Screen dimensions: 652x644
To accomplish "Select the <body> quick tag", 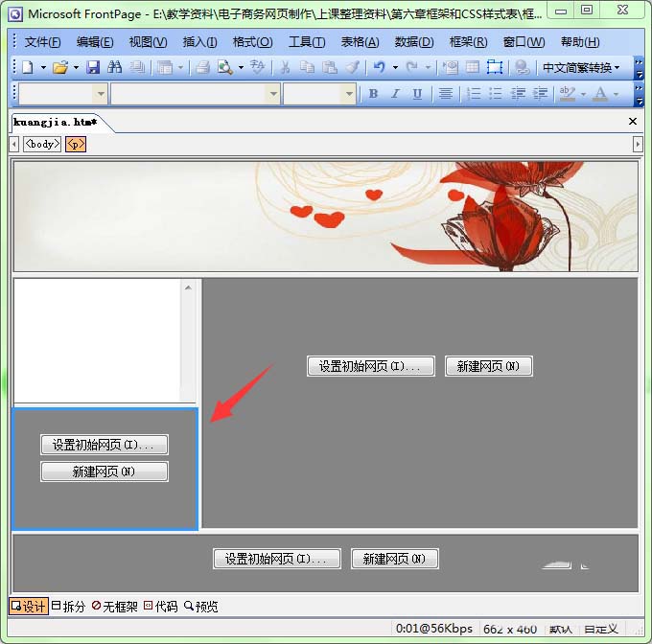I will coord(42,144).
